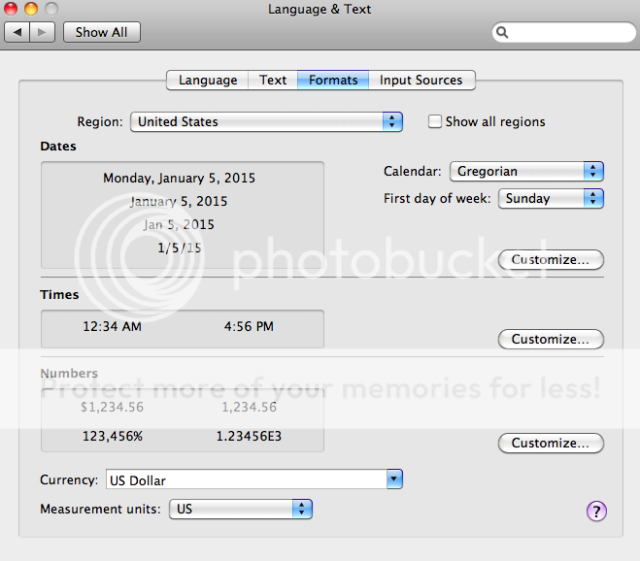The image size is (640, 561).
Task: Enable the Show all regions checkbox
Action: [435, 121]
